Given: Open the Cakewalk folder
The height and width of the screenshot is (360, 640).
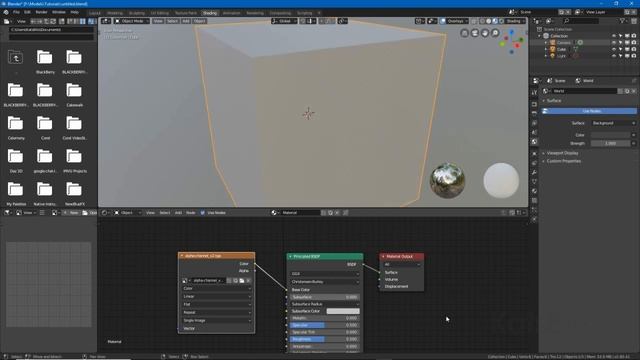Looking at the screenshot, I should point(74,91).
